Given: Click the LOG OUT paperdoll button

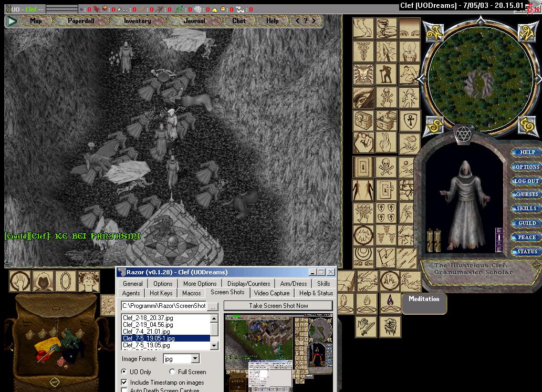Looking at the screenshot, I should tap(526, 181).
